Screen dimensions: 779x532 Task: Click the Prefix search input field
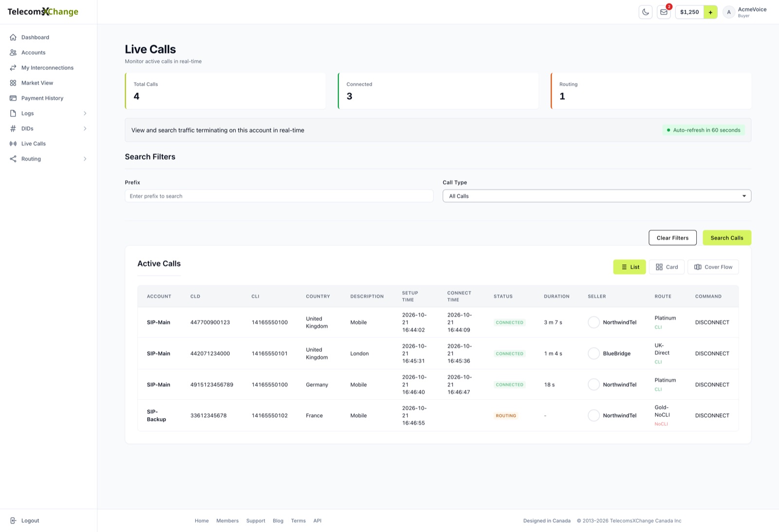pyautogui.click(x=279, y=196)
